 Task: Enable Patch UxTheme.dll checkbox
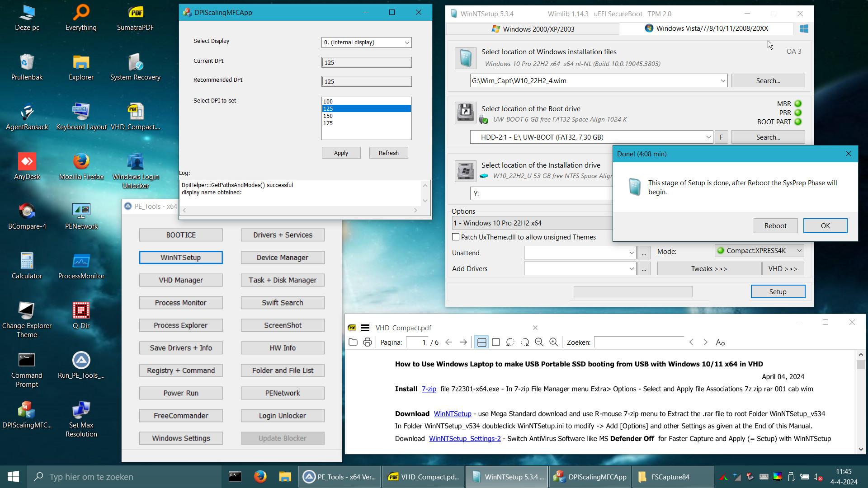point(456,237)
